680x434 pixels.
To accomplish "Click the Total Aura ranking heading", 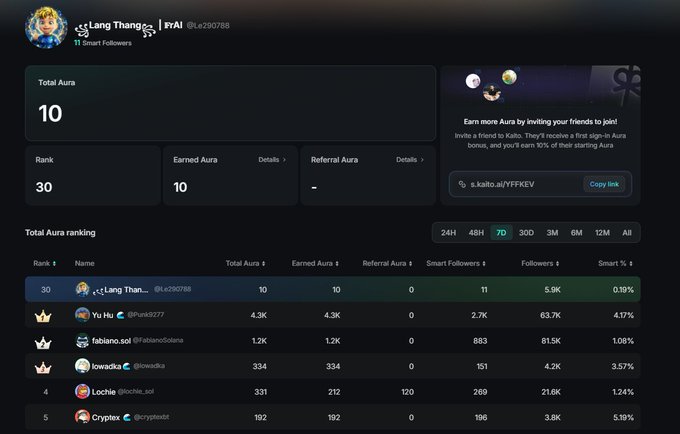I will coord(60,233).
